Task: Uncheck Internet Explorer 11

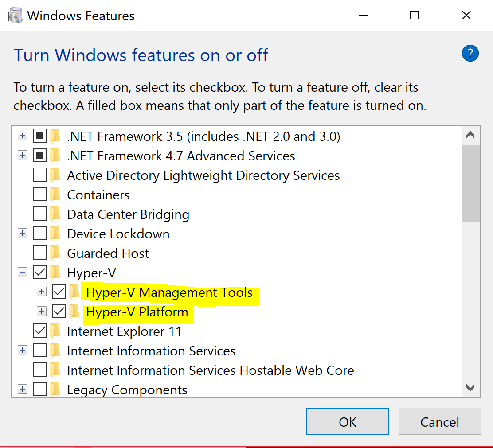Action: [39, 331]
